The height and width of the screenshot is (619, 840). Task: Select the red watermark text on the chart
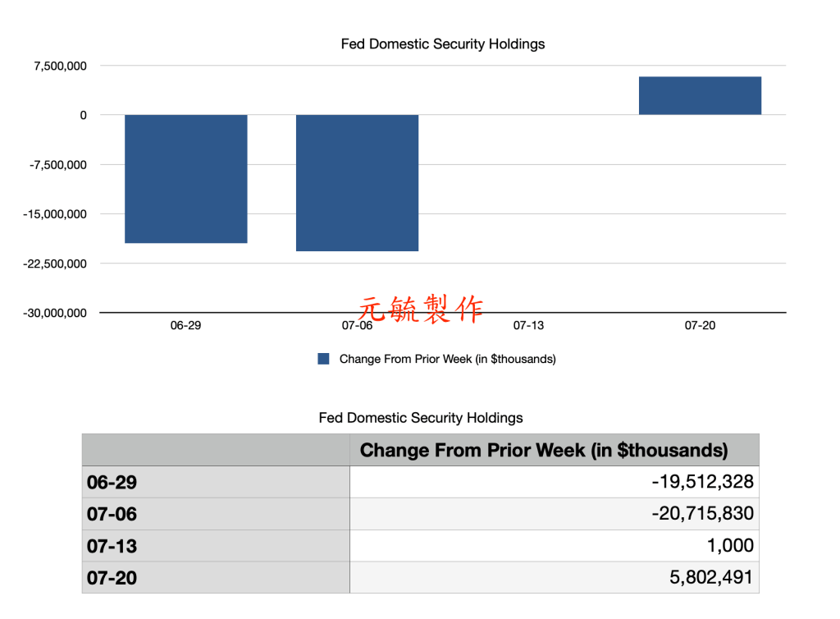pyautogui.click(x=421, y=309)
